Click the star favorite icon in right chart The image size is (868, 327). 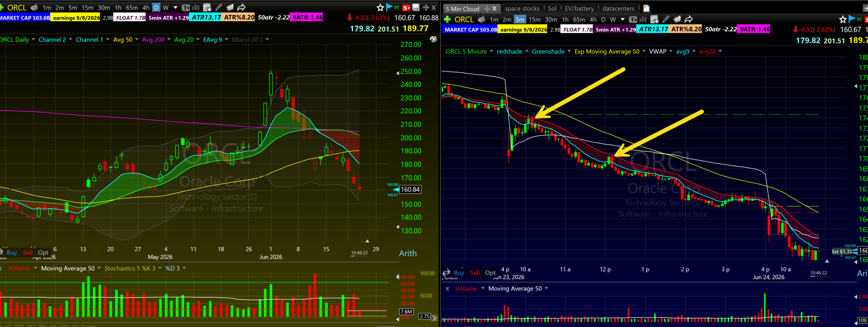pyautogui.click(x=843, y=20)
